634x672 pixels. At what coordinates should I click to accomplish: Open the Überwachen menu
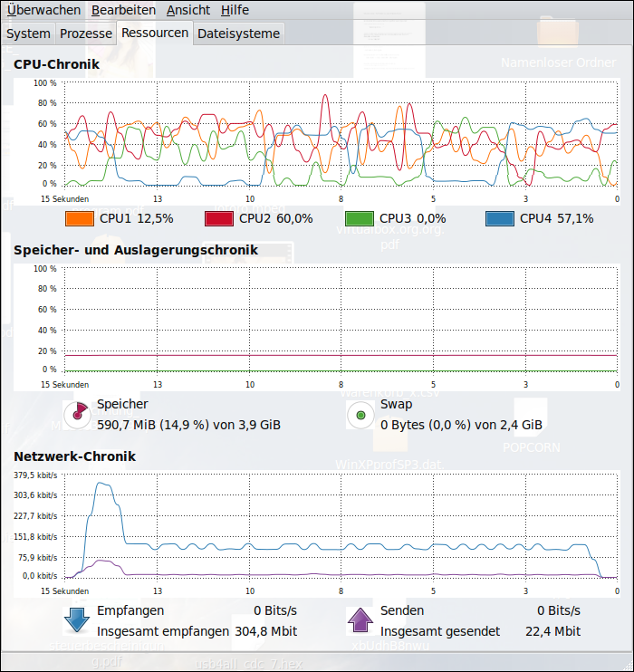point(43,10)
